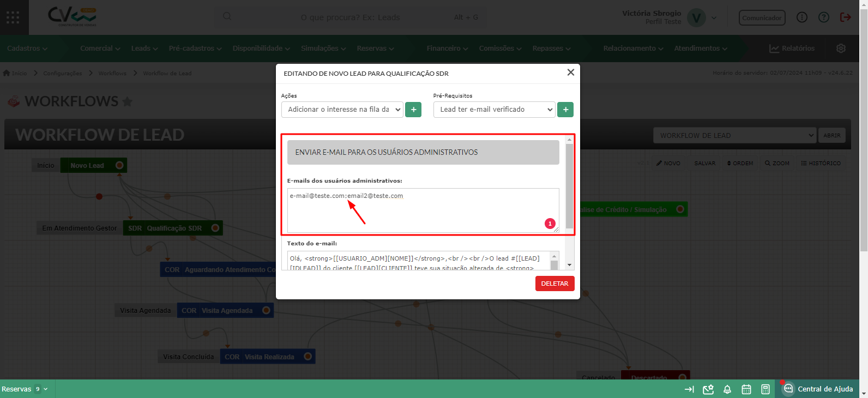This screenshot has height=398, width=868.
Task: Click green plus button beside Pré-Requisitos
Action: coord(565,110)
